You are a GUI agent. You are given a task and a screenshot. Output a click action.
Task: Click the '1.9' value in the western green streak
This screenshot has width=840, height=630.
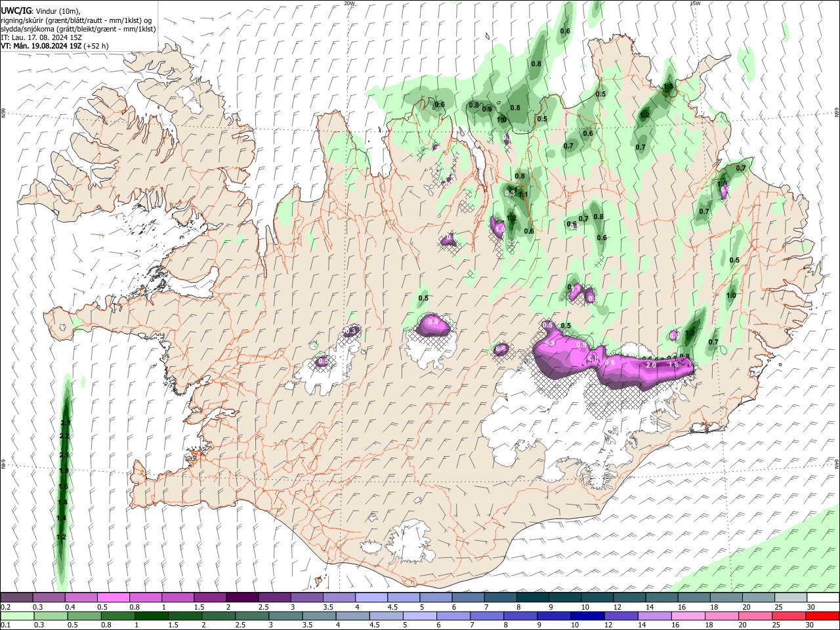[x=64, y=471]
